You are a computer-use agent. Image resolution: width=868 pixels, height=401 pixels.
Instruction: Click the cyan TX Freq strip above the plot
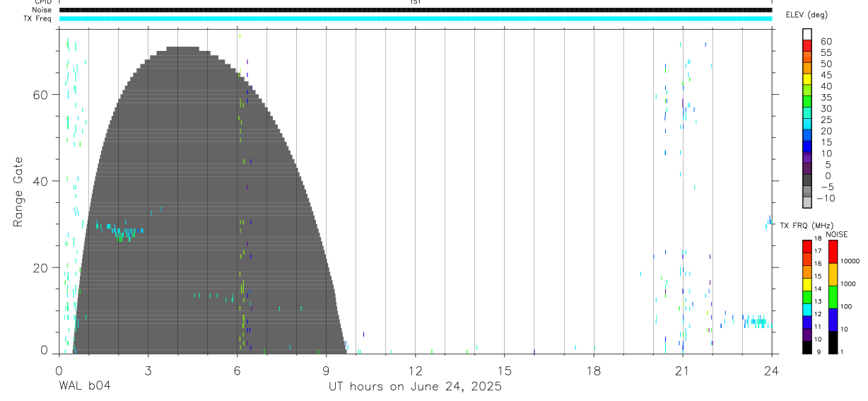pos(415,18)
